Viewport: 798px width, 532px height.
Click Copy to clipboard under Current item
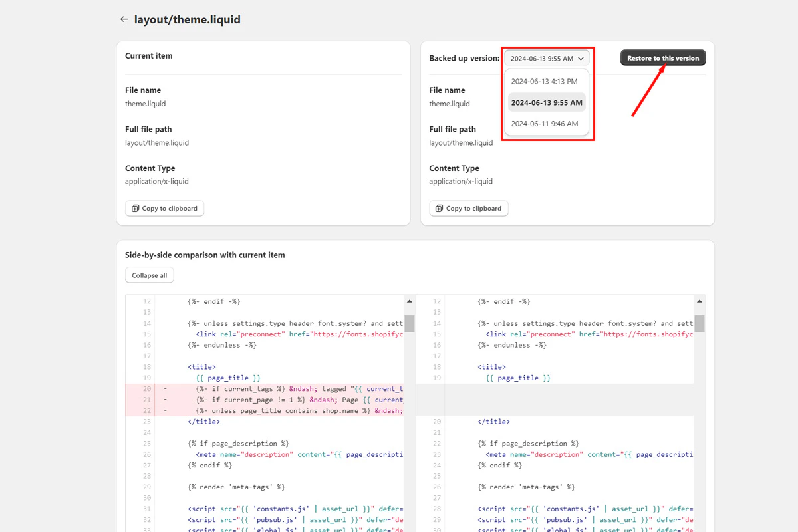pyautogui.click(x=164, y=208)
